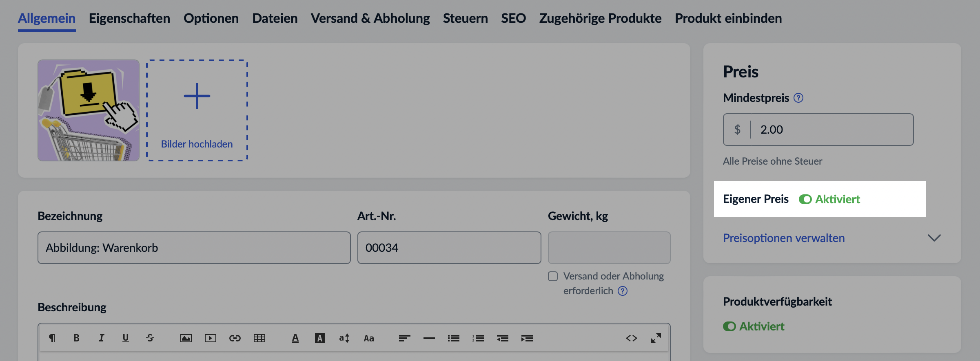Open the Versand & Abholung tab
The height and width of the screenshot is (361, 980).
click(x=370, y=18)
